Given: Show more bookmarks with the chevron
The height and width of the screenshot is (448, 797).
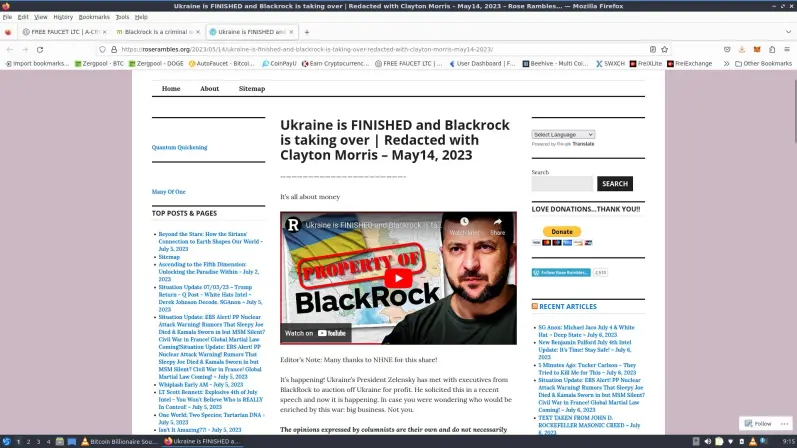Looking at the screenshot, I should point(726,64).
